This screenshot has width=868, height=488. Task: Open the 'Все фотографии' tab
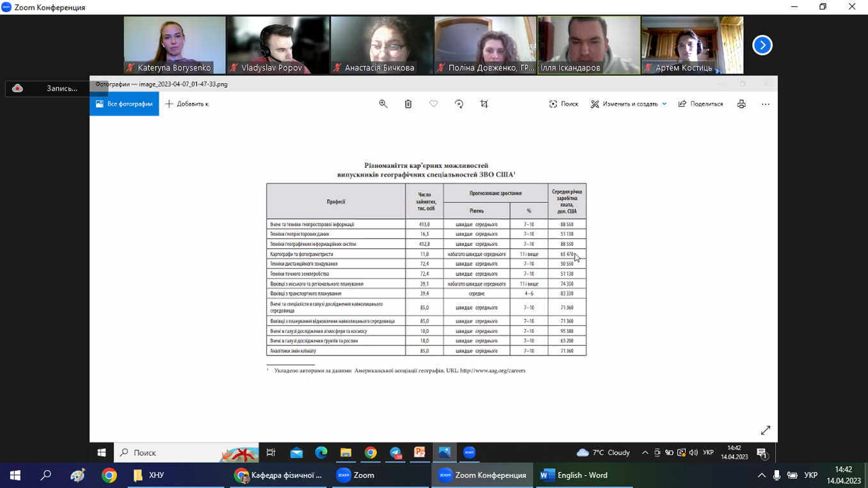point(124,104)
